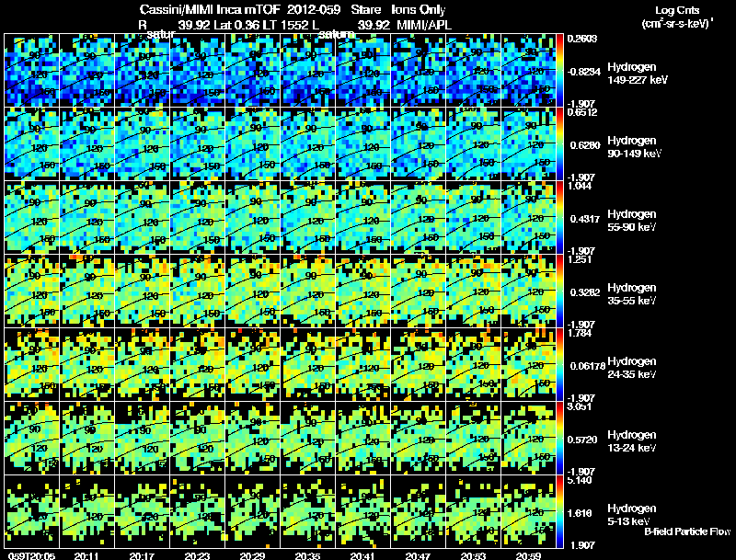This screenshot has width=736, height=560.
Task: Select the '1.251' colorbar value
Action: pyautogui.click(x=580, y=259)
